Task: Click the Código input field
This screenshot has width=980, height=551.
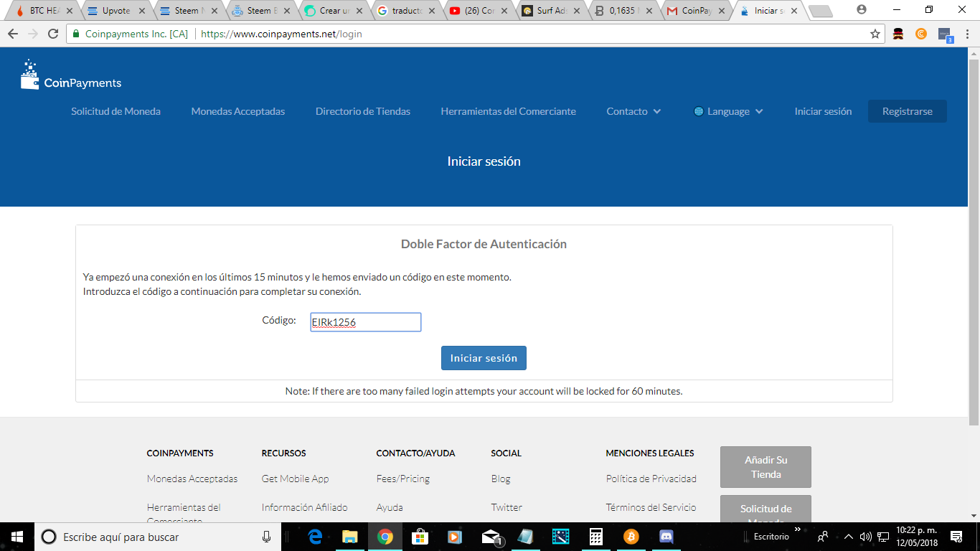Action: click(365, 322)
